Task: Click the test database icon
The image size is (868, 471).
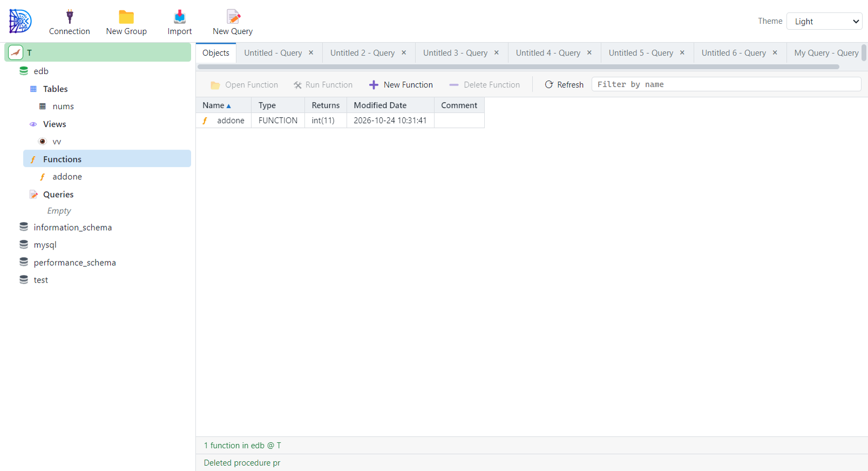Action: pyautogui.click(x=24, y=280)
